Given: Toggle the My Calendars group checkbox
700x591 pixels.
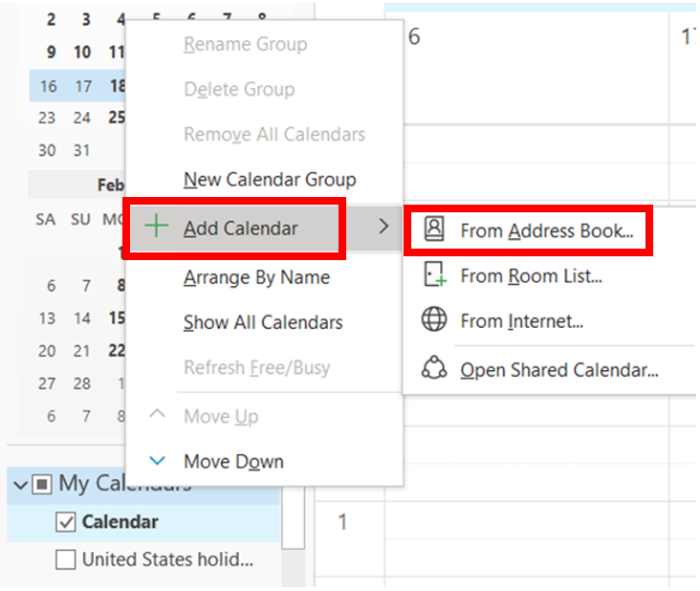Looking at the screenshot, I should [x=42, y=484].
